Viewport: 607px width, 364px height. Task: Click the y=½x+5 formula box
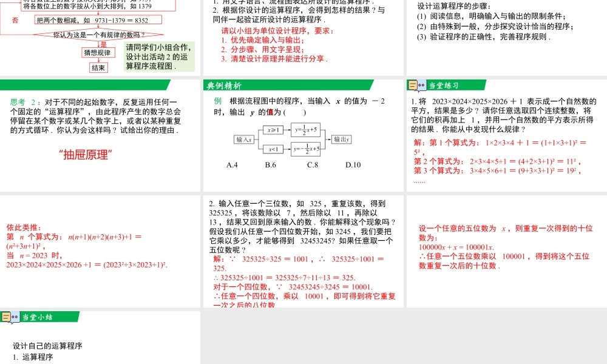coord(305,128)
